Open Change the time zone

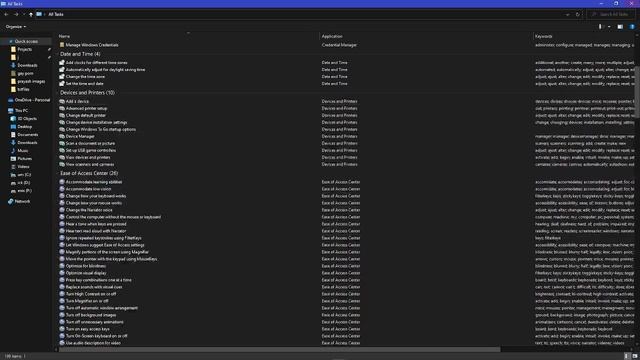[x=85, y=77]
